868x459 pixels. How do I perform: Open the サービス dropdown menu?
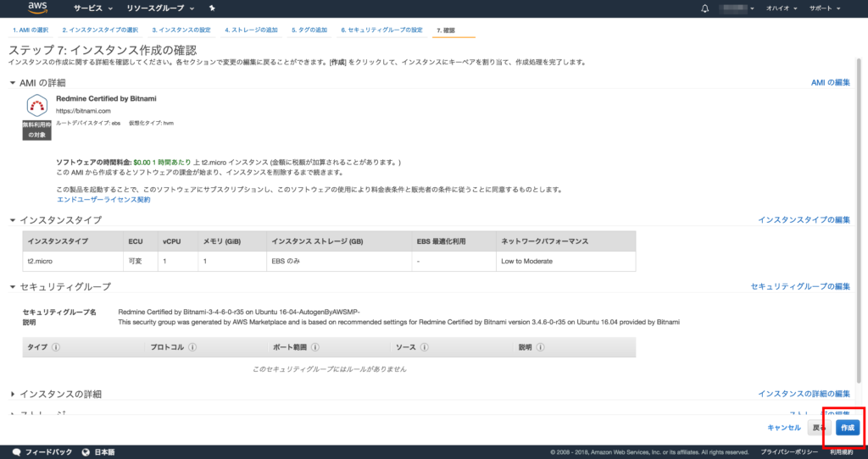pyautogui.click(x=92, y=8)
